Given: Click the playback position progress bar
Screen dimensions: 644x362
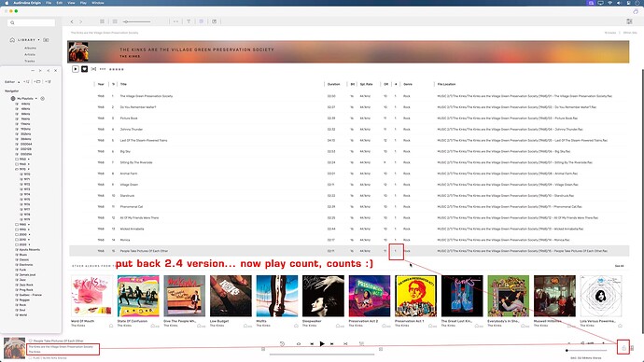Looking at the screenshot, I should point(322,355).
